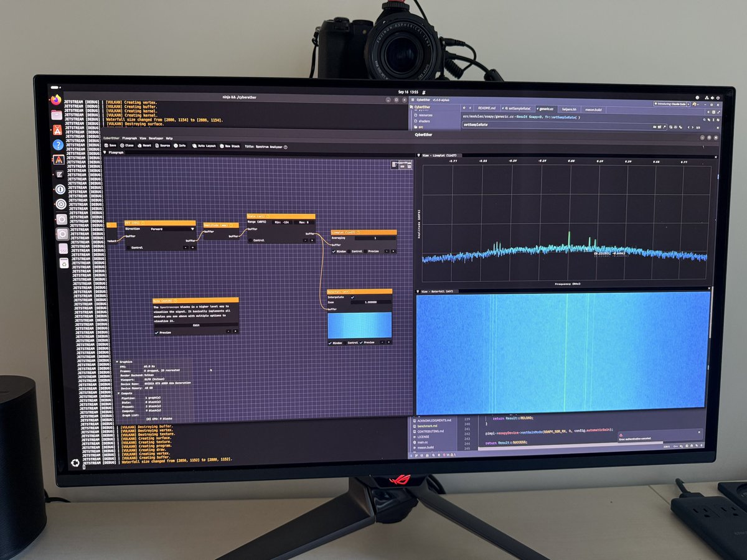Collapse the Flowgraph panel triangle
Screen dimensions: 747x560
click(x=105, y=152)
